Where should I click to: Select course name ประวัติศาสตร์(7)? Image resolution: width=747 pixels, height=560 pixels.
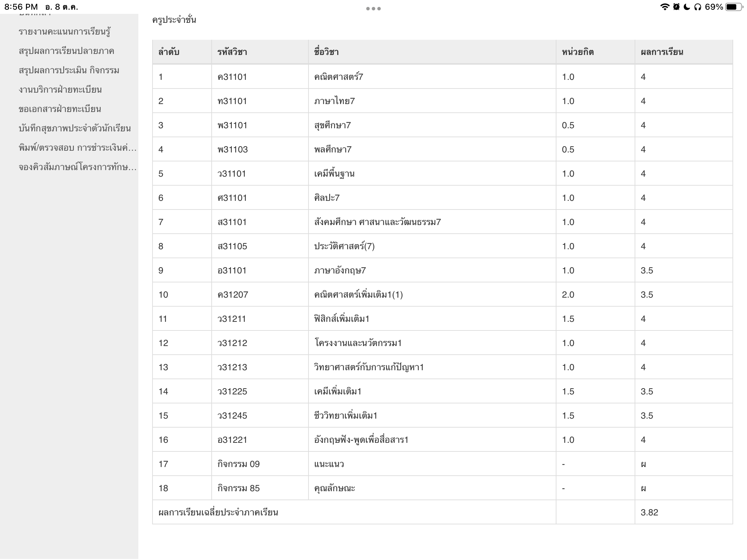pyautogui.click(x=344, y=246)
